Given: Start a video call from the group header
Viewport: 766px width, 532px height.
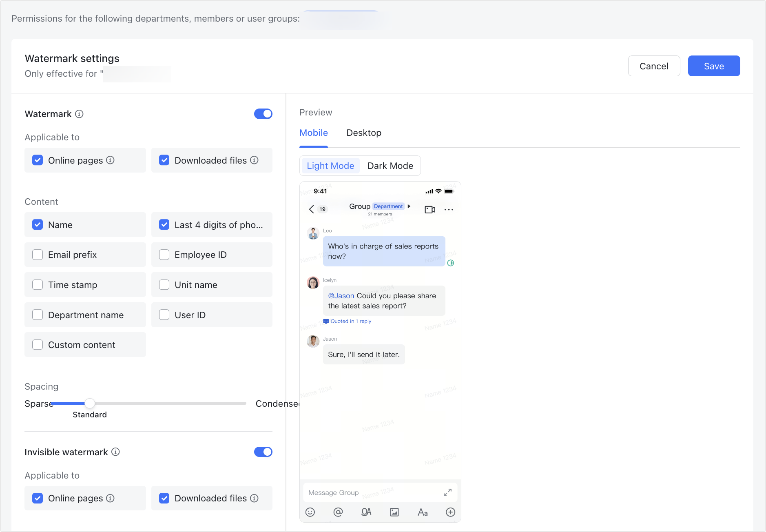Looking at the screenshot, I should [x=429, y=209].
